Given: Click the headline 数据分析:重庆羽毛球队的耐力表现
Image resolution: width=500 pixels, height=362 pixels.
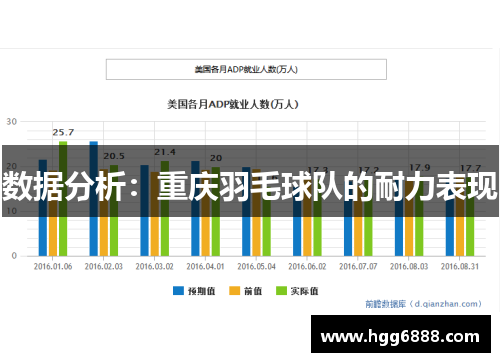Looking at the screenshot, I should (250, 186).
